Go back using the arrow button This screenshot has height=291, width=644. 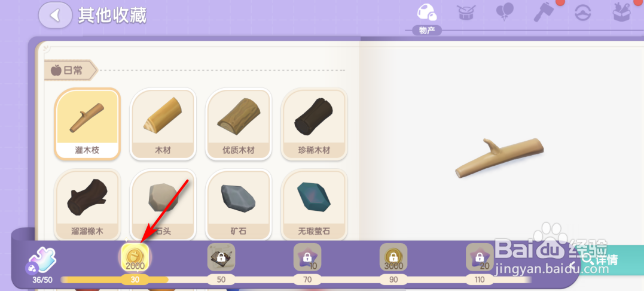(55, 16)
